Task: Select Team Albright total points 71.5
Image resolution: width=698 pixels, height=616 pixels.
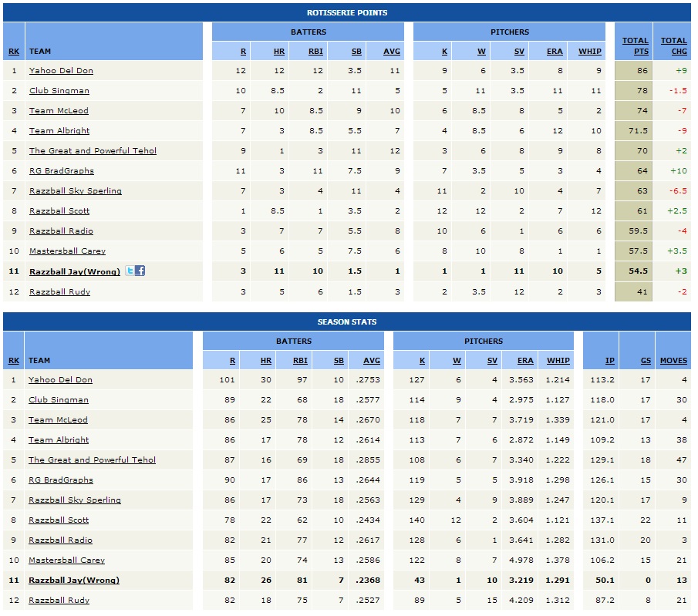Action: pyautogui.click(x=638, y=130)
